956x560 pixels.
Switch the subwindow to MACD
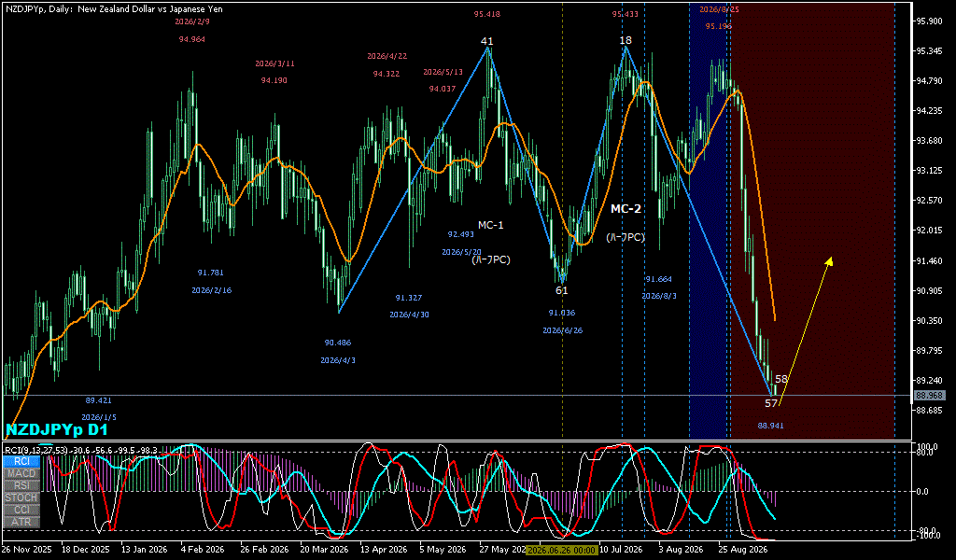(x=21, y=473)
